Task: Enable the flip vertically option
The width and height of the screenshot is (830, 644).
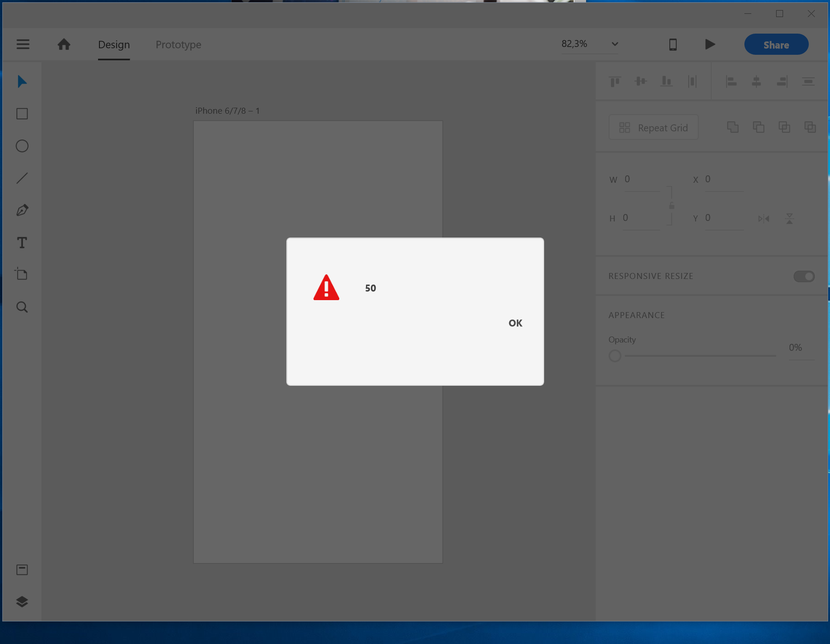Action: (x=789, y=219)
